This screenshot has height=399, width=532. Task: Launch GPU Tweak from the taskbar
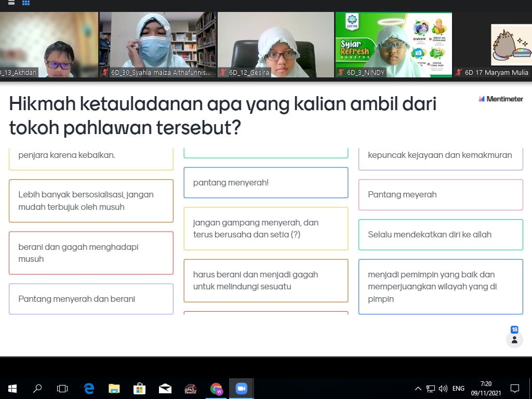coord(191,388)
